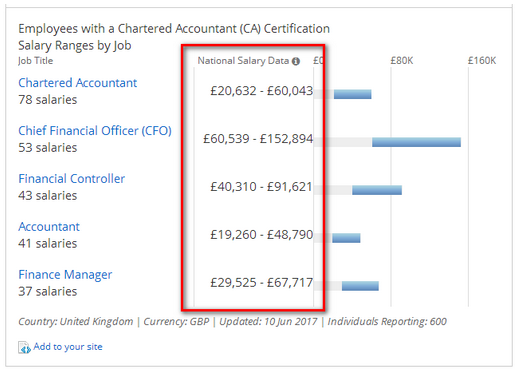The image size is (517, 373).
Task: Click the £29,525 - £67,717 salary text
Action: point(262,283)
